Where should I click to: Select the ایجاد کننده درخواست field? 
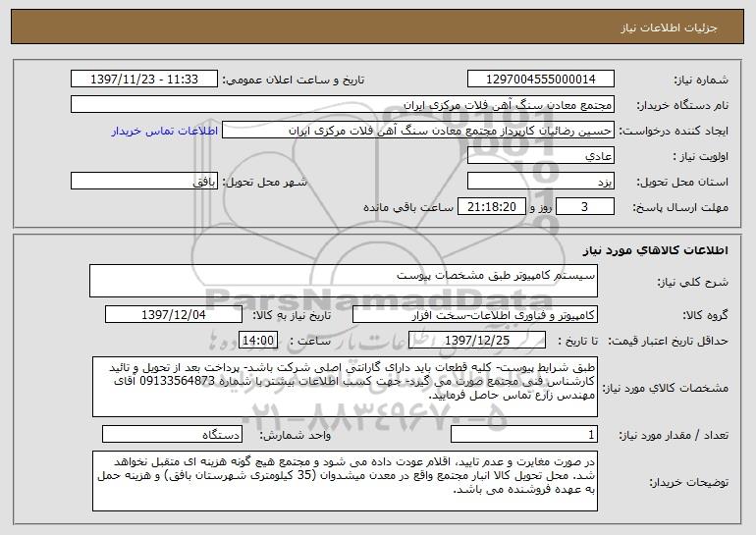coord(418,131)
